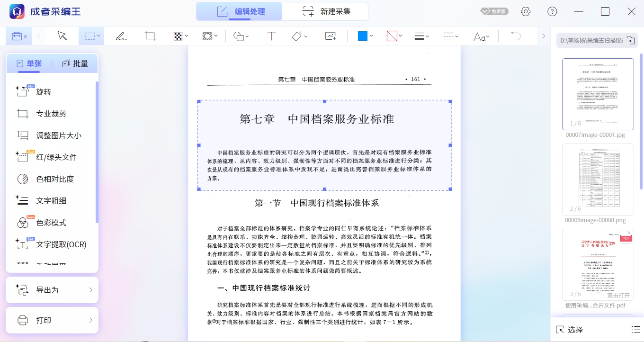Activate the dashed rectangle selection tool
This screenshot has height=342, width=644.
[89, 36]
